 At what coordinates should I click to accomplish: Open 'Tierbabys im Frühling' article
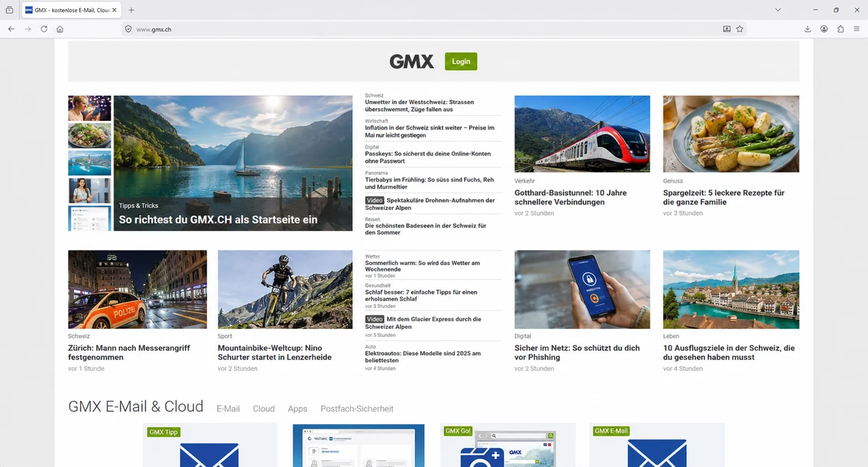[430, 183]
